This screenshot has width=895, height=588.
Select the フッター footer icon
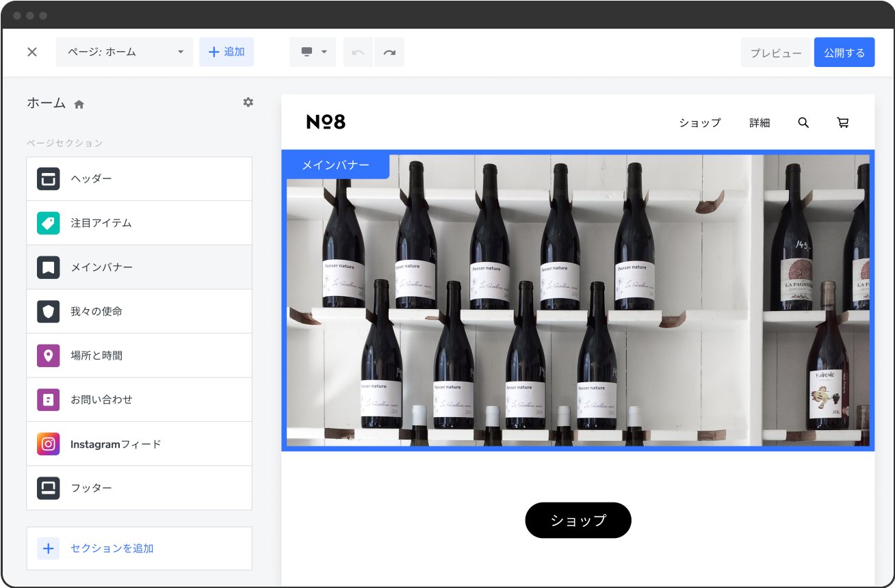tap(48, 488)
